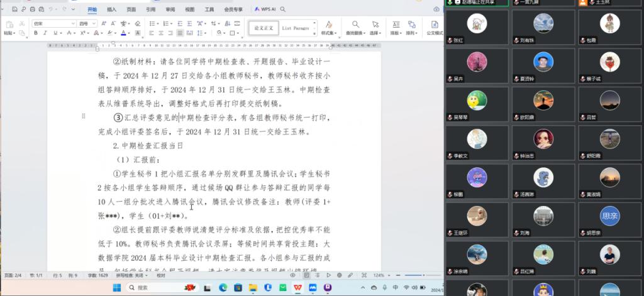Click the bullet list icon
This screenshot has height=296, width=644.
point(153,23)
